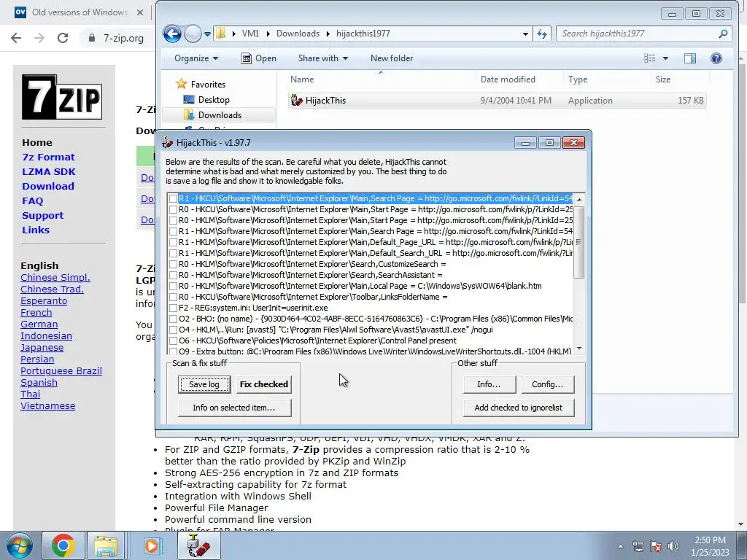Click the Open toolbar item in Explorer
The width and height of the screenshot is (747, 560).
259,58
